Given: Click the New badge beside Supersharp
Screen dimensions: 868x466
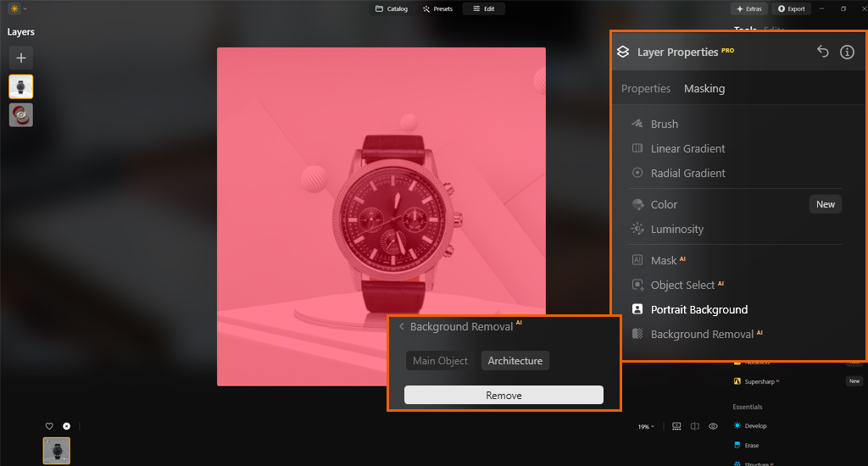Looking at the screenshot, I should coord(854,381).
